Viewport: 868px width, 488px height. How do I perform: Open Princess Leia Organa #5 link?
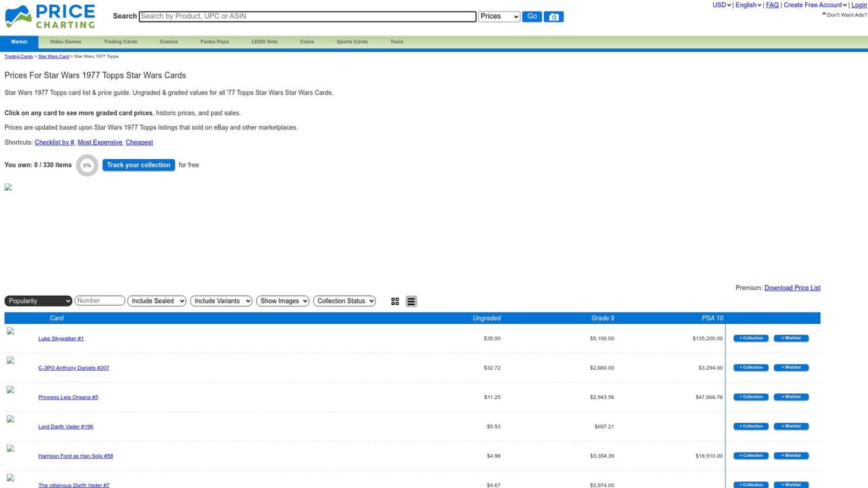68,397
